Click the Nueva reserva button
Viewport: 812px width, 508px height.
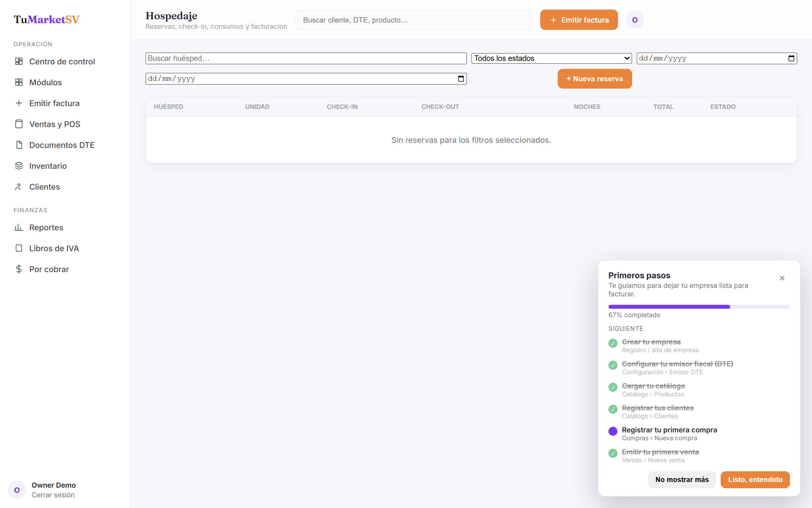[595, 79]
